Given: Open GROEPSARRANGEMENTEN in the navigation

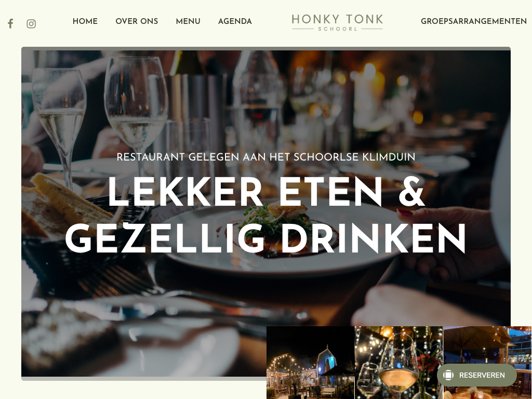Looking at the screenshot, I should (474, 21).
